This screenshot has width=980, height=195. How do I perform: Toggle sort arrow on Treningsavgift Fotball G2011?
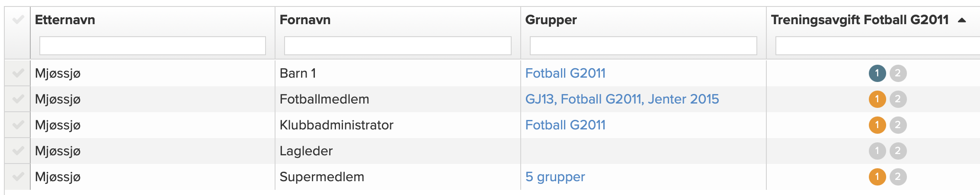[x=962, y=20]
